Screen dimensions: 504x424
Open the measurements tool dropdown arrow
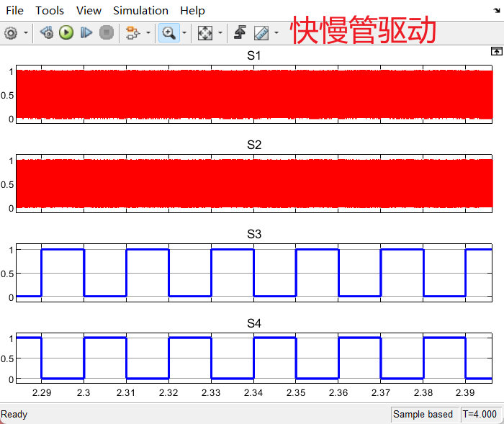pos(276,32)
